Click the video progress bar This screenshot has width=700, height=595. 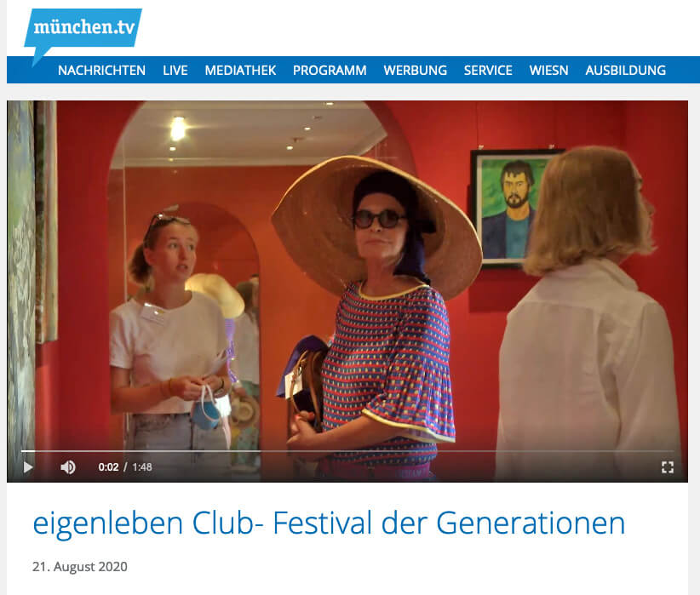click(x=347, y=451)
